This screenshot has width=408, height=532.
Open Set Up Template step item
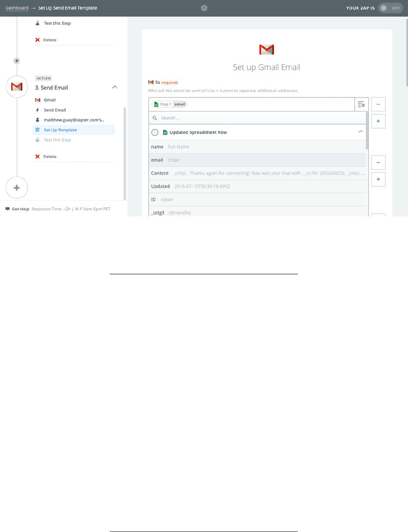tap(74, 130)
